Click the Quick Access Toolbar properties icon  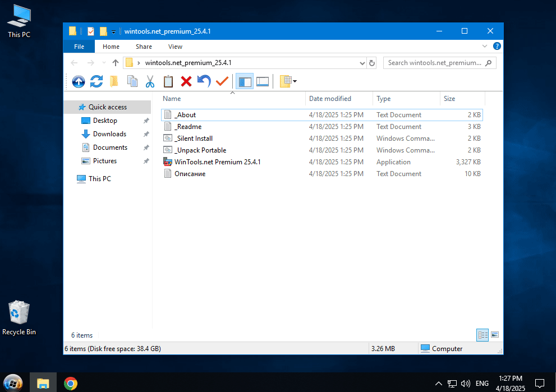[x=91, y=31]
